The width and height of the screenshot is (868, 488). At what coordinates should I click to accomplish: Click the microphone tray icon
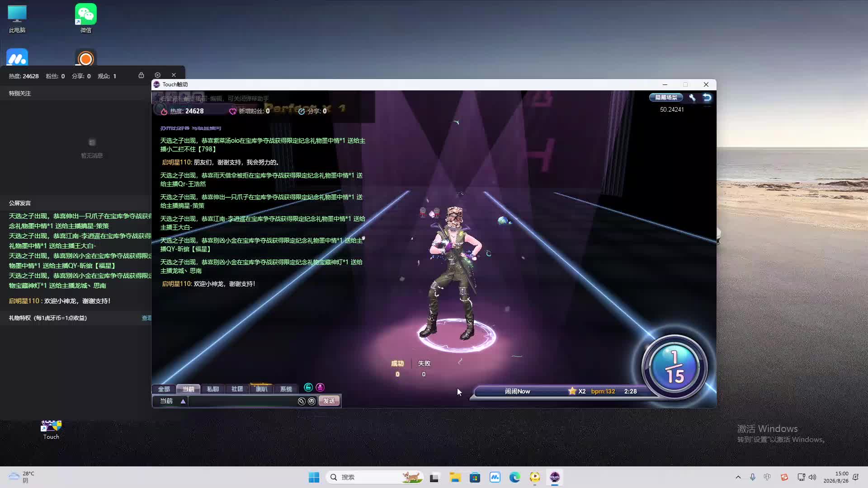coord(753,477)
